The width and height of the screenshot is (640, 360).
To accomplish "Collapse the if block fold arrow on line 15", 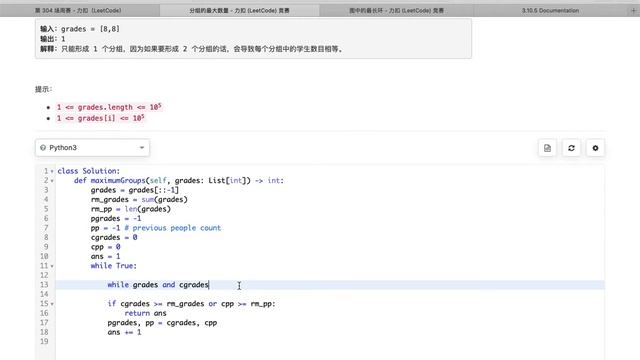I will (52, 304).
